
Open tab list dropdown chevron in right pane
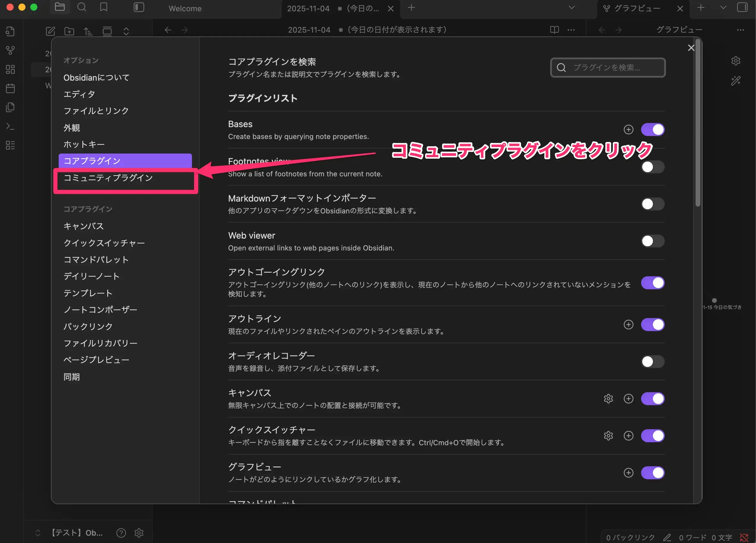point(723,8)
